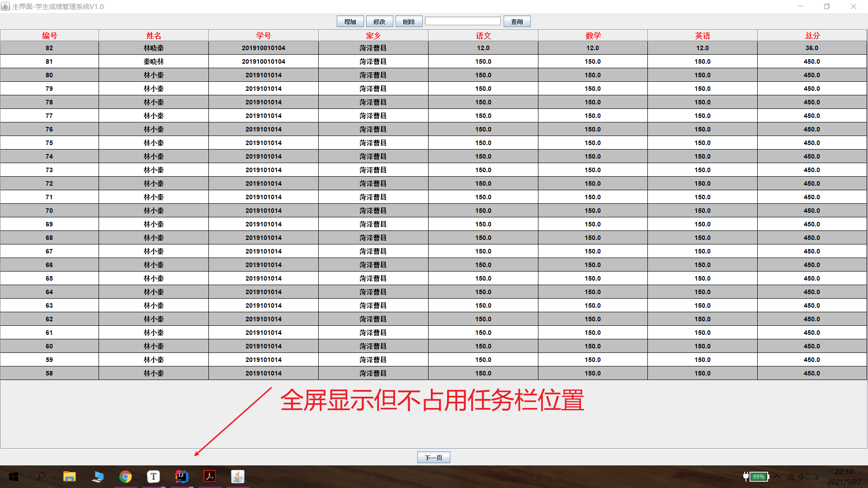Viewport: 868px width, 488px height.
Task: Open the computer app icon on taskbar
Action: pyautogui.click(x=97, y=477)
